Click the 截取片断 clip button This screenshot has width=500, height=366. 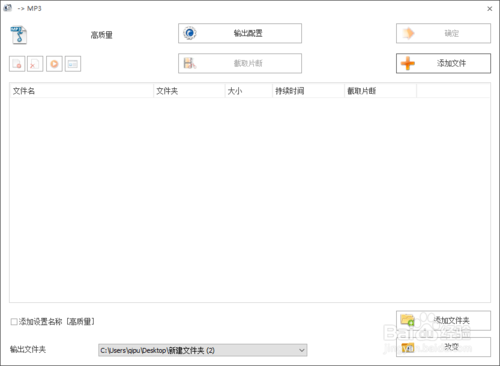pyautogui.click(x=240, y=63)
